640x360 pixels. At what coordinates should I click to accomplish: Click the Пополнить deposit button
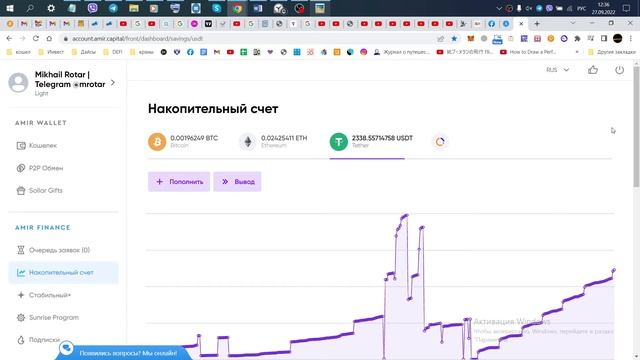pyautogui.click(x=179, y=182)
